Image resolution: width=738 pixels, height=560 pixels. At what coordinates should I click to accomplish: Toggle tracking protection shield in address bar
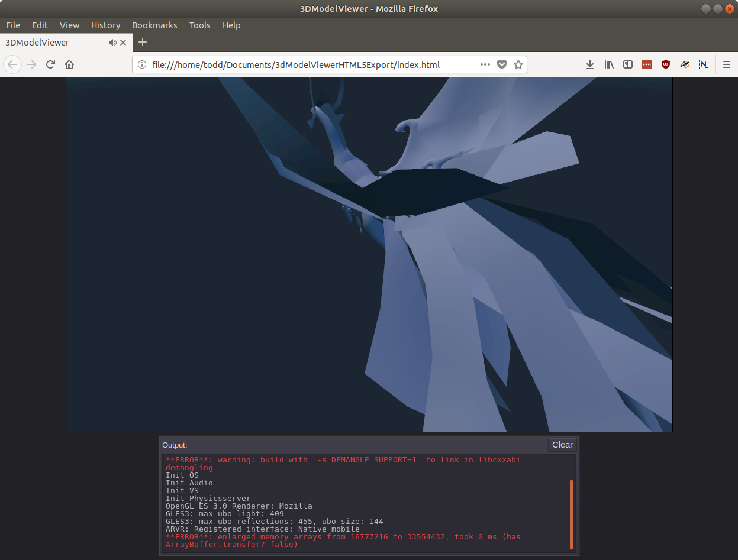(501, 64)
